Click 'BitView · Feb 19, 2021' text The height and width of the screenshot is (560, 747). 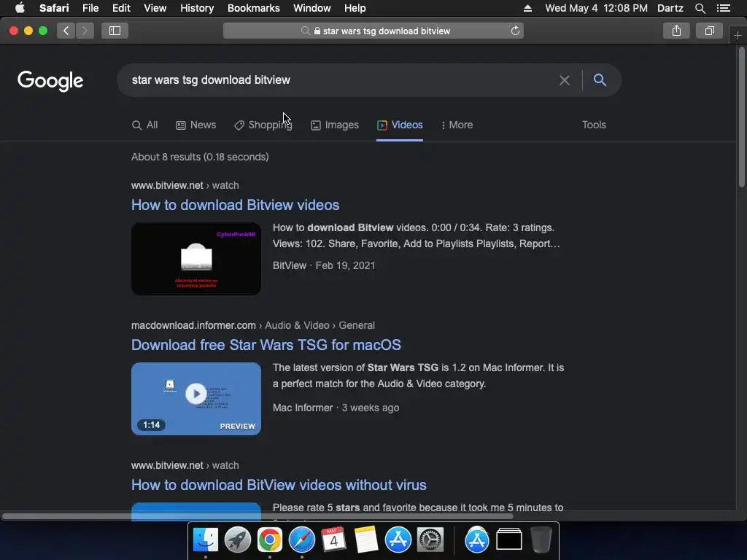coord(324,265)
